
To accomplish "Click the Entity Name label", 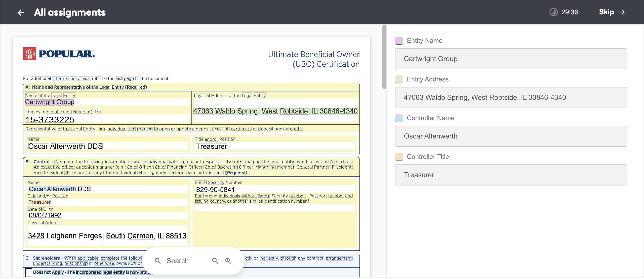I will tap(424, 40).
